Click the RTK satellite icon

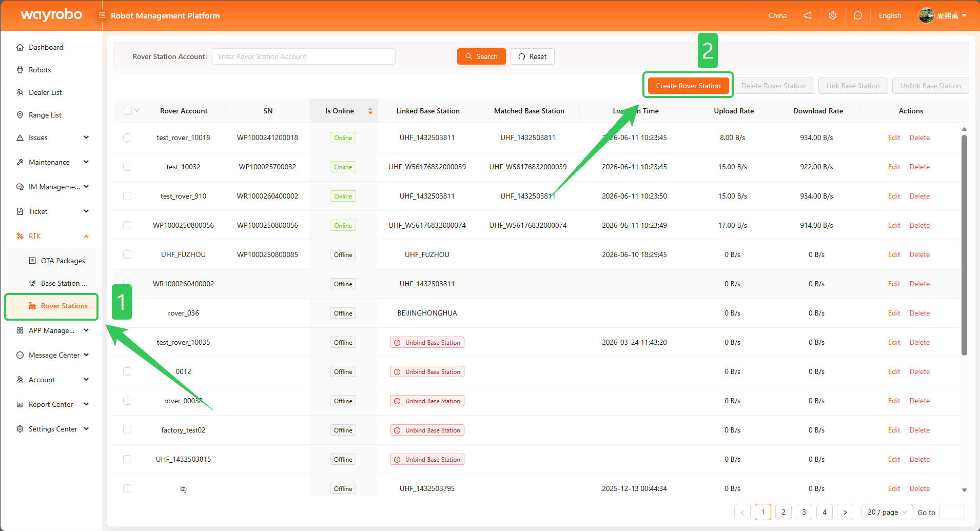point(20,236)
